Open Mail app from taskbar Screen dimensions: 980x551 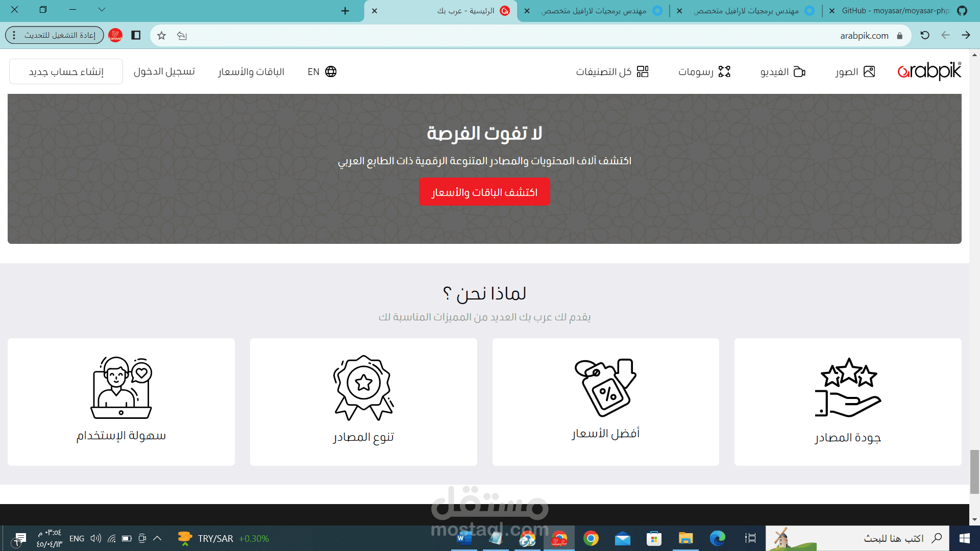tap(623, 538)
